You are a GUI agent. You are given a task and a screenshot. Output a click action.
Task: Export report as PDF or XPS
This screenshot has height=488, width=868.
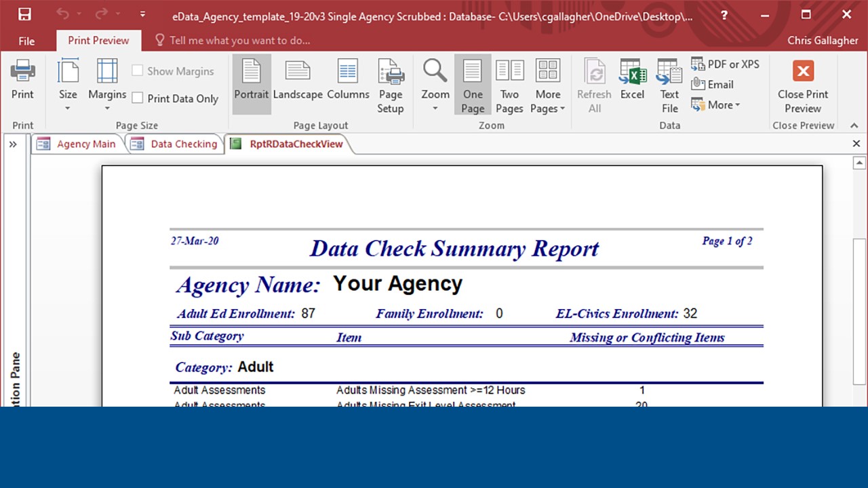coord(725,64)
